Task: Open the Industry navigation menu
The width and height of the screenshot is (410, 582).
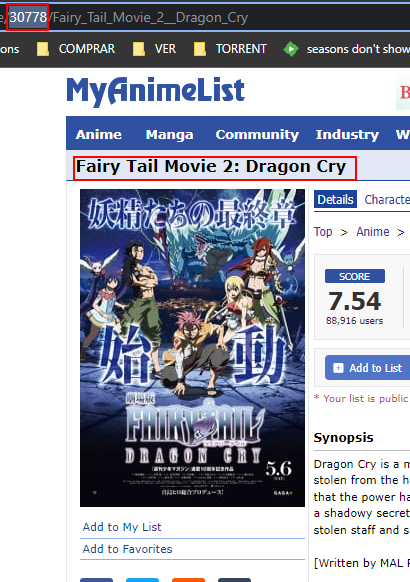Action: click(x=347, y=134)
